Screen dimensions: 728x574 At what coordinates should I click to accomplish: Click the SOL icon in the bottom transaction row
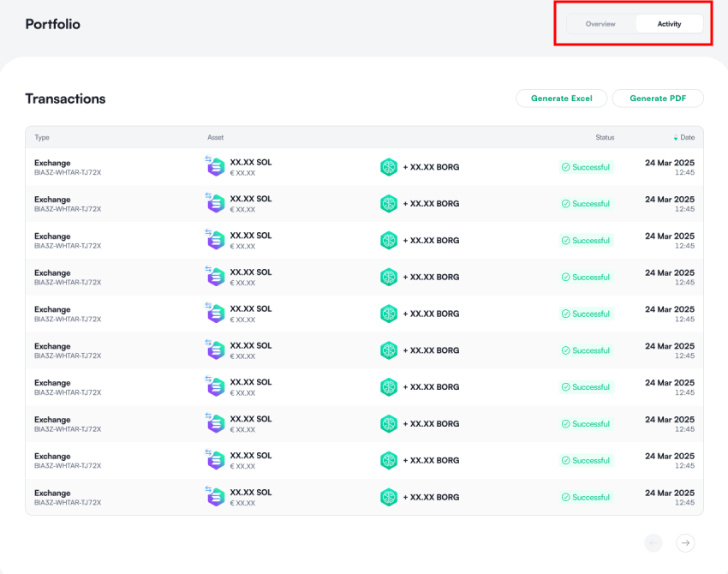[x=215, y=497]
